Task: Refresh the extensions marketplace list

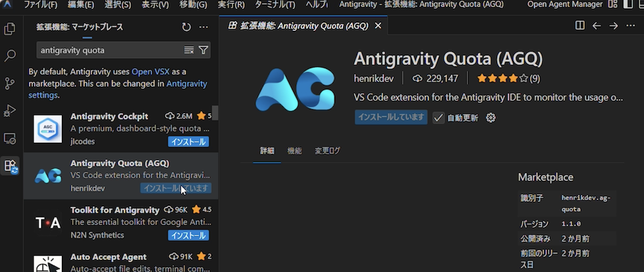Action: point(186,27)
